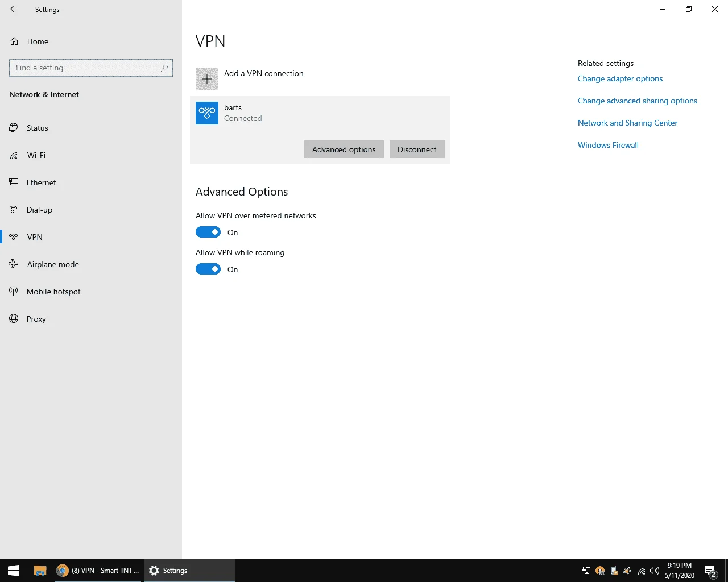Open the Action Center notifications
The height and width of the screenshot is (582, 728).
(x=710, y=571)
